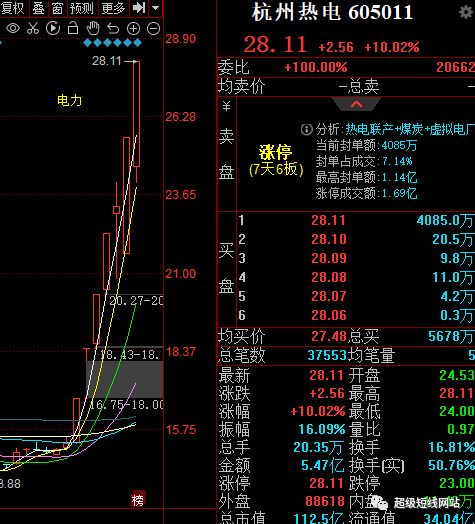Select the hand pan tool
475x524 pixels.
(93, 28)
